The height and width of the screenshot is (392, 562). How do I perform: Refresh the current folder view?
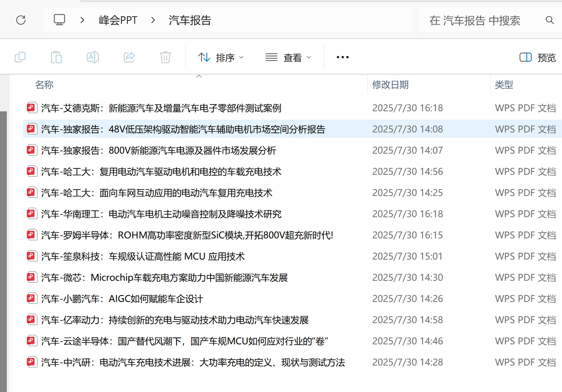click(x=21, y=20)
